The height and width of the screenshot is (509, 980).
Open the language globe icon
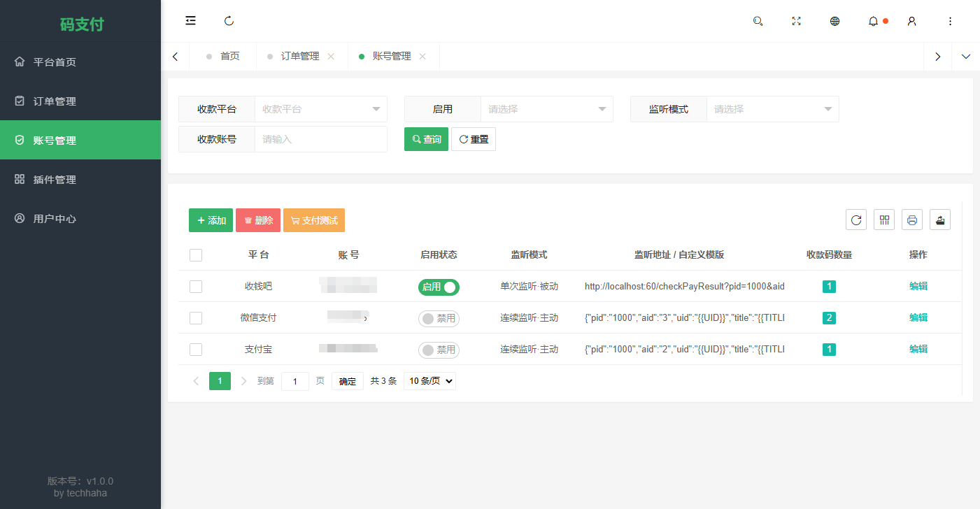click(x=835, y=21)
